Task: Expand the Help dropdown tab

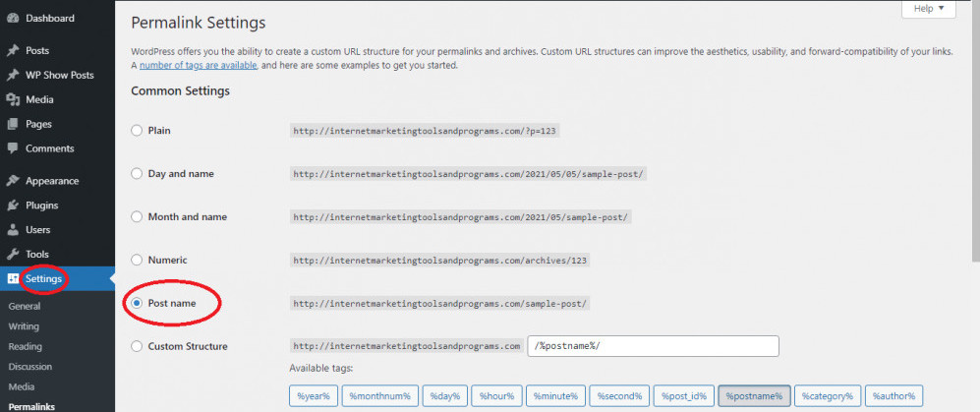Action: (928, 9)
